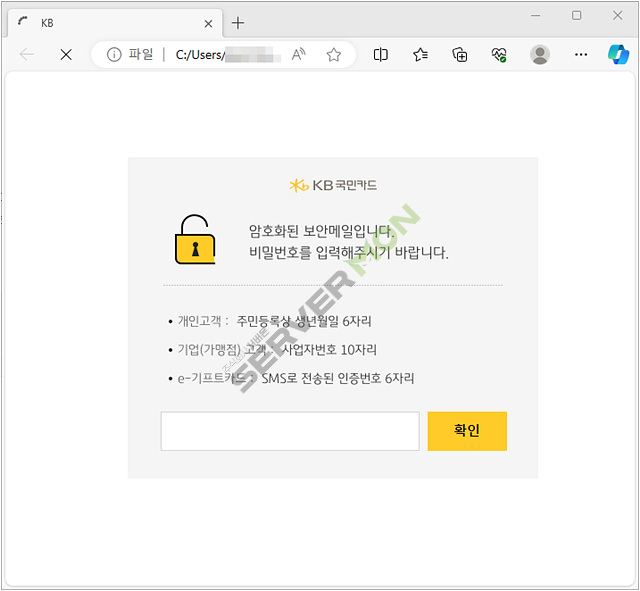Select the e-기프트카드 line text
640x591 pixels.
coord(296,378)
